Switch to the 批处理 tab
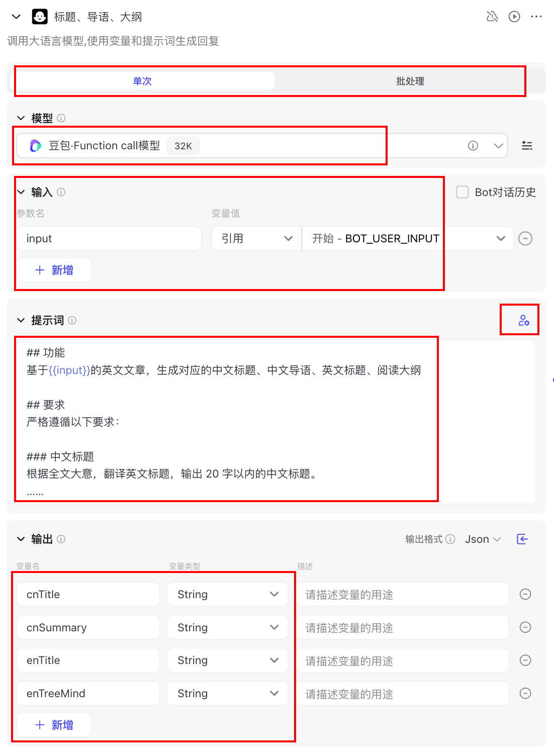554x756 pixels. 410,81
